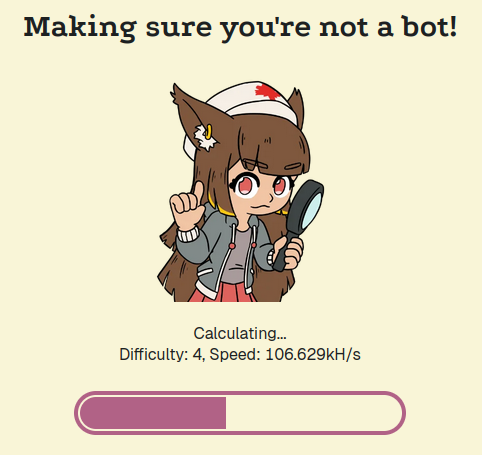482x455 pixels.
Task: Click the Anubis mascot's magnifying glass
Action: click(306, 215)
